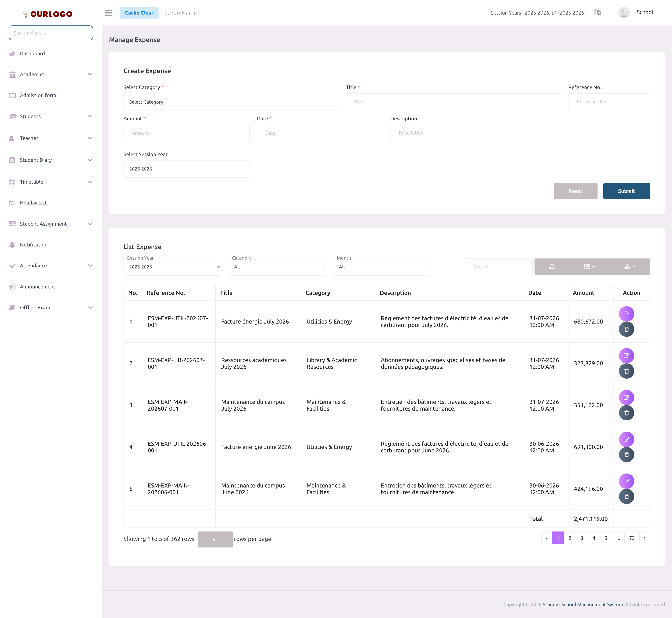Open the Month filter dropdown
The height and width of the screenshot is (618, 672).
point(382,266)
